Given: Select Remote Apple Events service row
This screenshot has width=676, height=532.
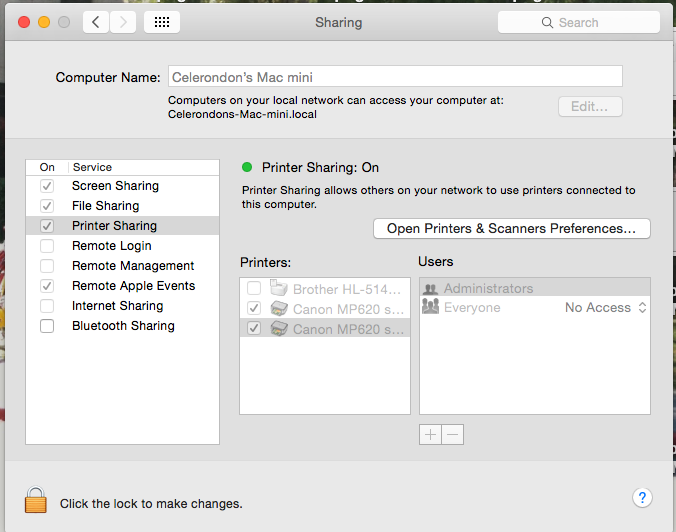Looking at the screenshot, I should coord(122,285).
